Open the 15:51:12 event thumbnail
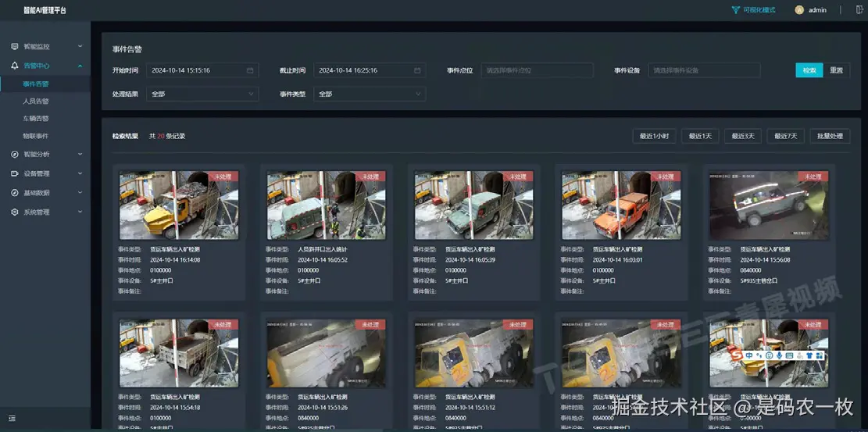Viewport: 868px width, 432px height. (x=474, y=353)
